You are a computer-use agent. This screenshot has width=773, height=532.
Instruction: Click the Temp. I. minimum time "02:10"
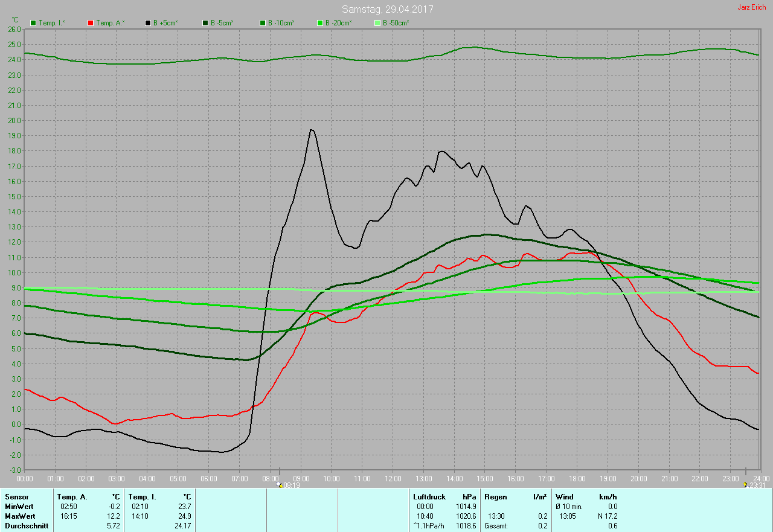pyautogui.click(x=140, y=507)
